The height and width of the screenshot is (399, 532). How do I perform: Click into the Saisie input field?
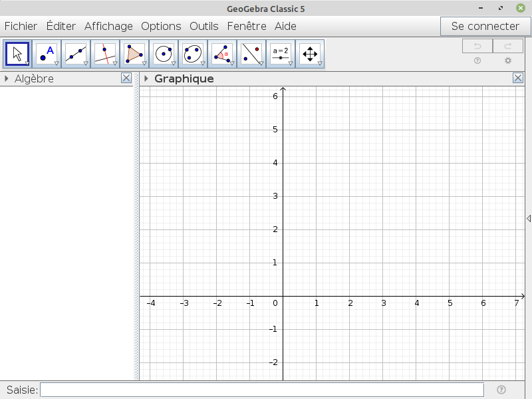coord(262,390)
